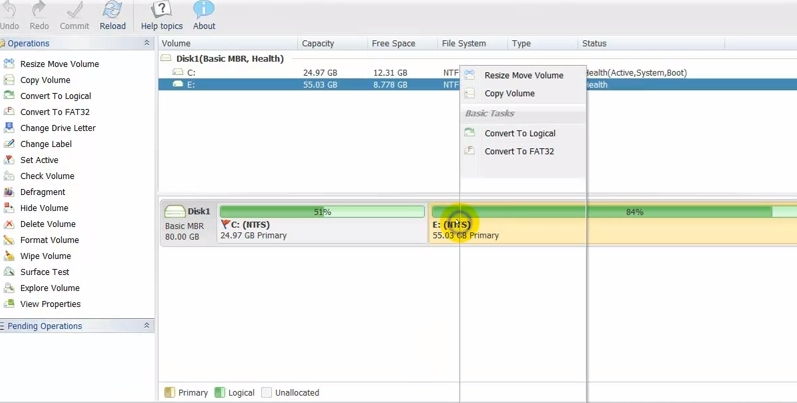The height and width of the screenshot is (403, 797).
Task: Sort by the Volume column header
Action: pos(228,43)
